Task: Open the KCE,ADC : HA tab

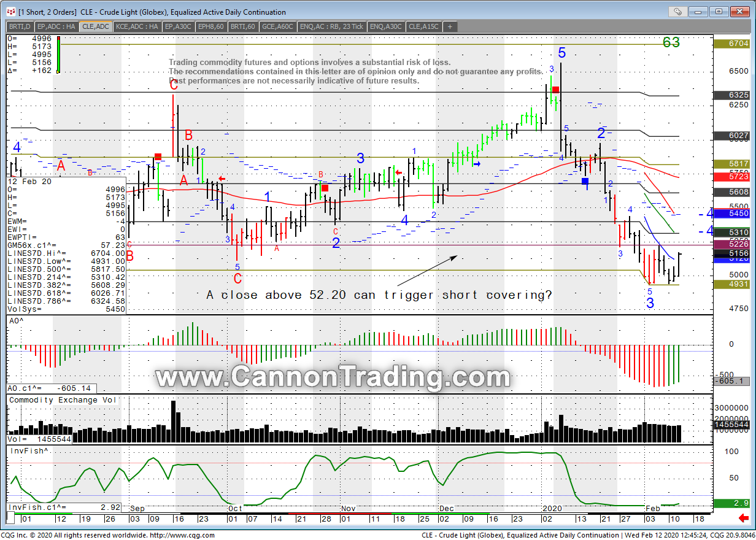Action: pos(137,26)
